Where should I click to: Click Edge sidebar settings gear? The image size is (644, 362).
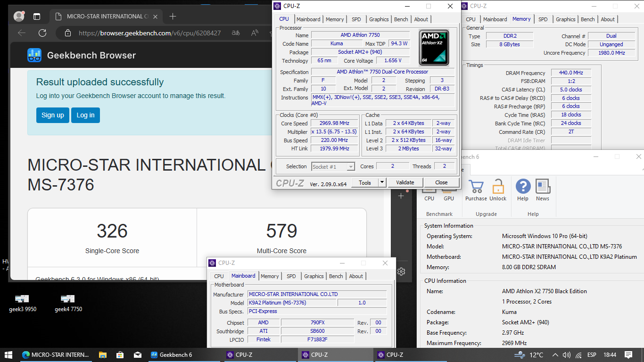(x=401, y=271)
